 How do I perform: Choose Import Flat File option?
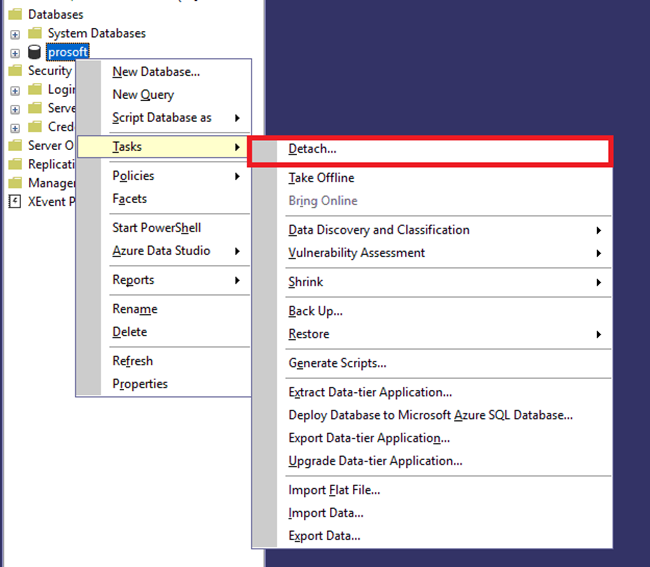(334, 490)
